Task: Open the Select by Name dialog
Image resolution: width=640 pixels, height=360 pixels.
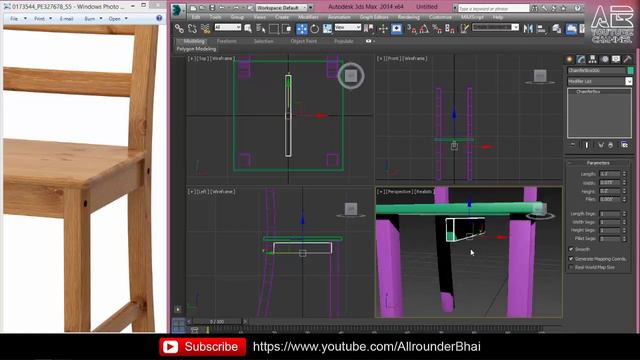Action: coord(260,29)
